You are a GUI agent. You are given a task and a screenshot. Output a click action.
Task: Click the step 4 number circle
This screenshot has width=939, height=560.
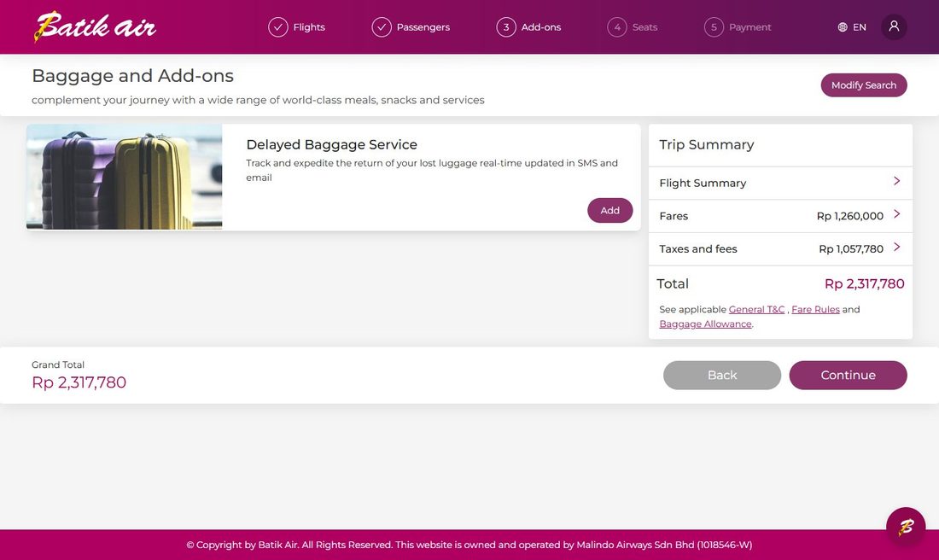[617, 27]
